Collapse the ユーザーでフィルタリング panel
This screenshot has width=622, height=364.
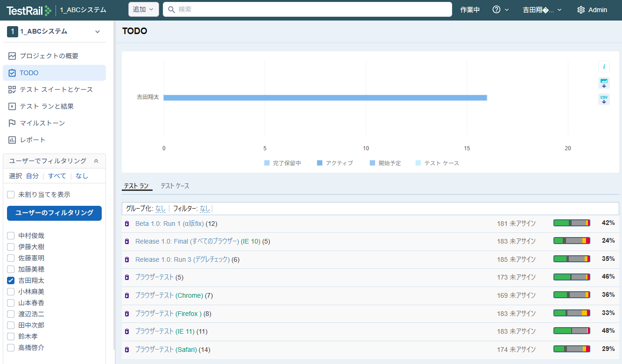pos(96,161)
